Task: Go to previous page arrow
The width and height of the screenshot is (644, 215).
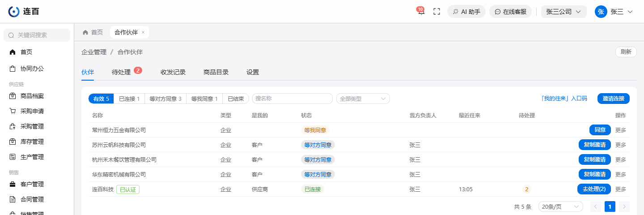Action: tap(596, 206)
